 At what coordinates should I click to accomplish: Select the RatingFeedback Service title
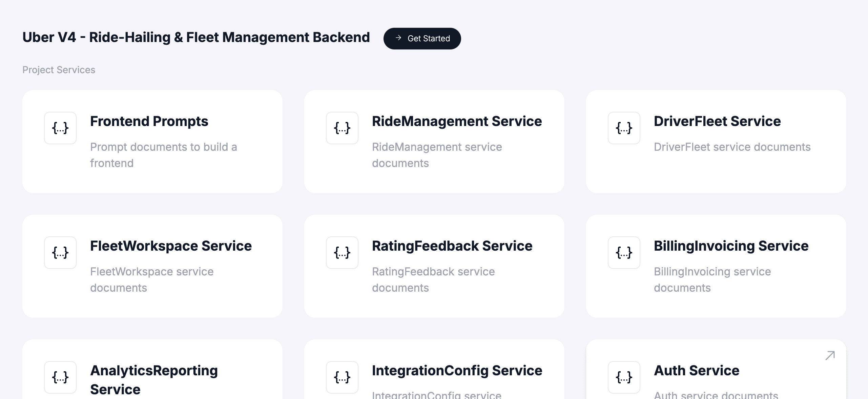452,246
